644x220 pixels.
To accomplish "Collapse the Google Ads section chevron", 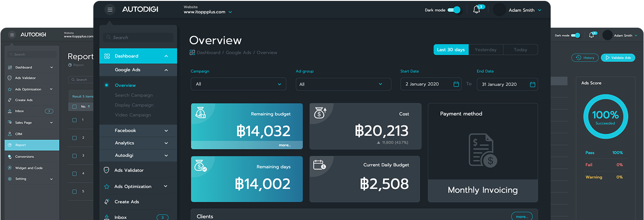I will (166, 70).
